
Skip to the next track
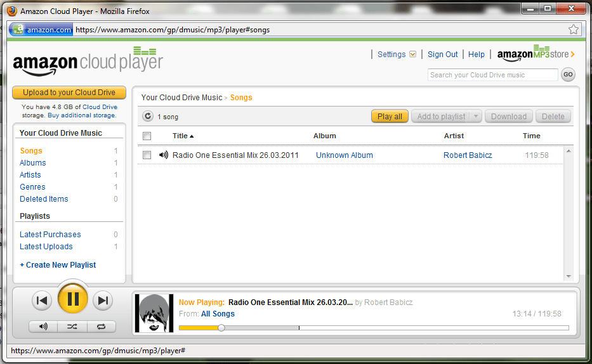[103, 301]
